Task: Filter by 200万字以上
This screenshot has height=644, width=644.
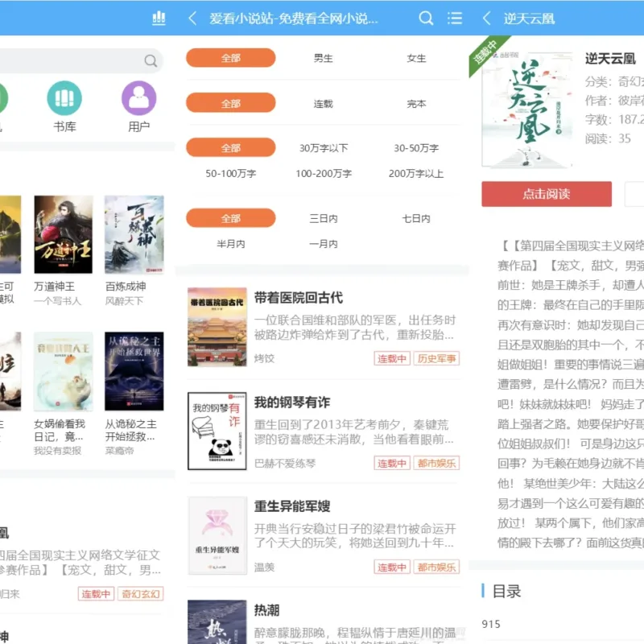Action: pos(416,173)
